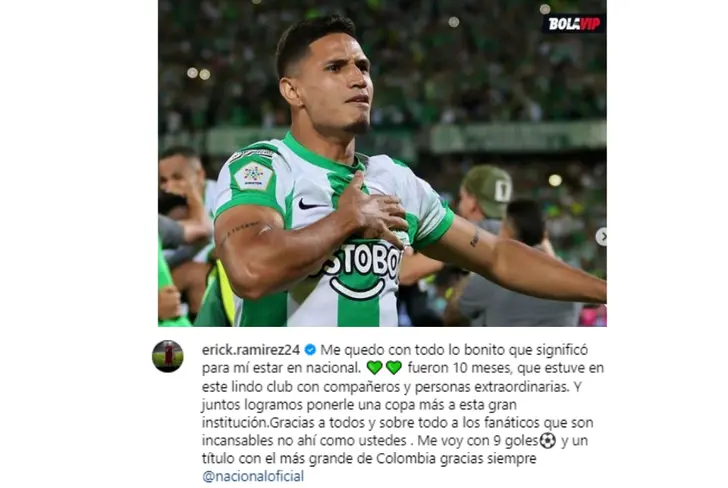
Task: Select the first green heart emoji
Action: click(374, 368)
